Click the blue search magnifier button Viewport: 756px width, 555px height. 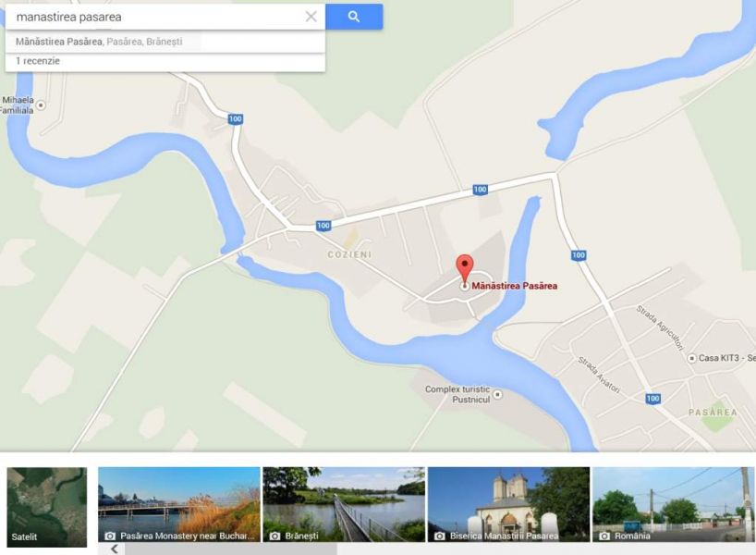(354, 17)
